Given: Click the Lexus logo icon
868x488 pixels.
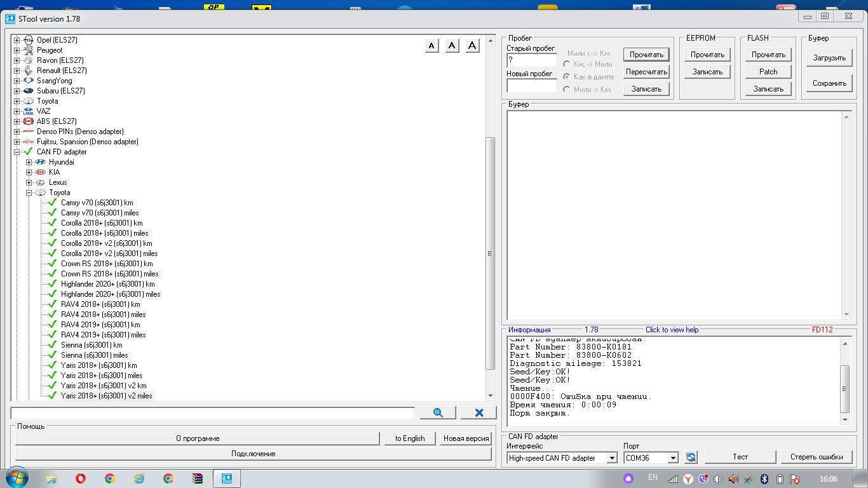Looking at the screenshot, I should (x=41, y=182).
